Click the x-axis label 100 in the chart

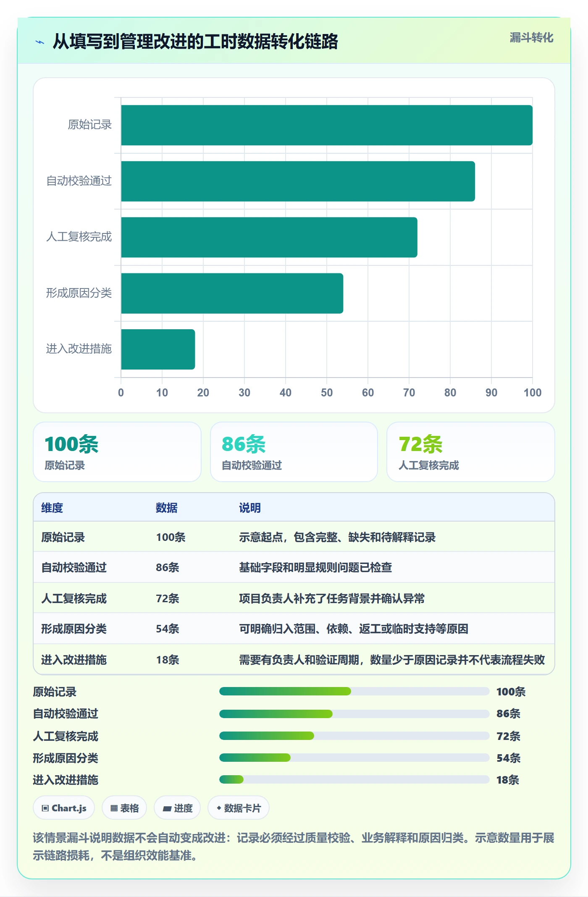pyautogui.click(x=533, y=393)
